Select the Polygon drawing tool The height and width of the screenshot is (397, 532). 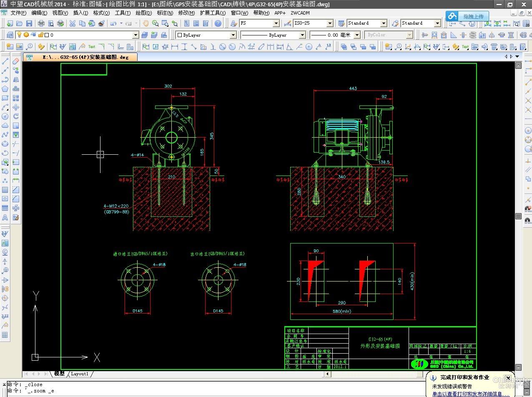click(x=5, y=89)
